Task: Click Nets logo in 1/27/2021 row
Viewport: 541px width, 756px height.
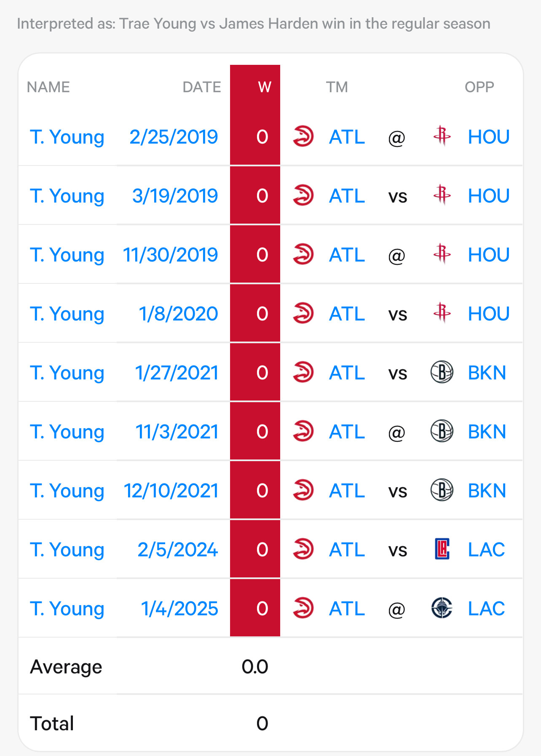Action: [x=442, y=372]
